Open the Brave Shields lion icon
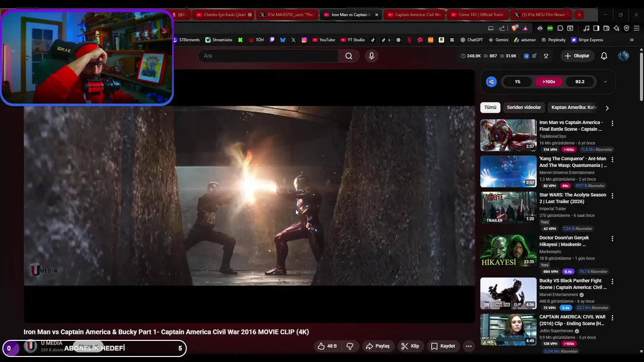The image size is (644, 362). tap(514, 28)
